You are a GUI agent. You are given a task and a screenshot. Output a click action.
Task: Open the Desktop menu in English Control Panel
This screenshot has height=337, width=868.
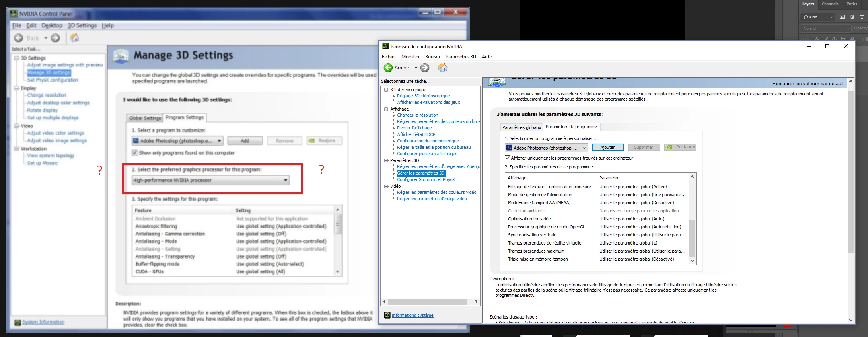(x=52, y=25)
